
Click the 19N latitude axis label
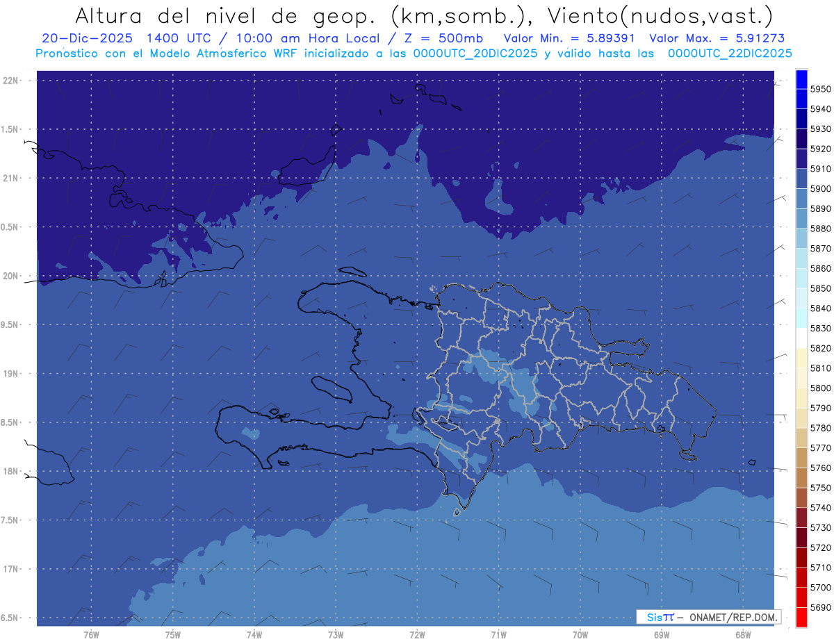tap(11, 373)
